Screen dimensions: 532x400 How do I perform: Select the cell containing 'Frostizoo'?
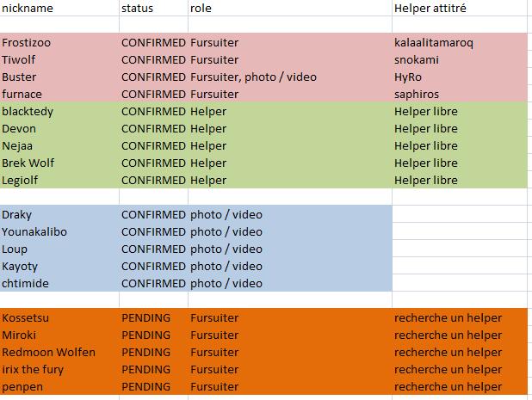pyautogui.click(x=28, y=42)
